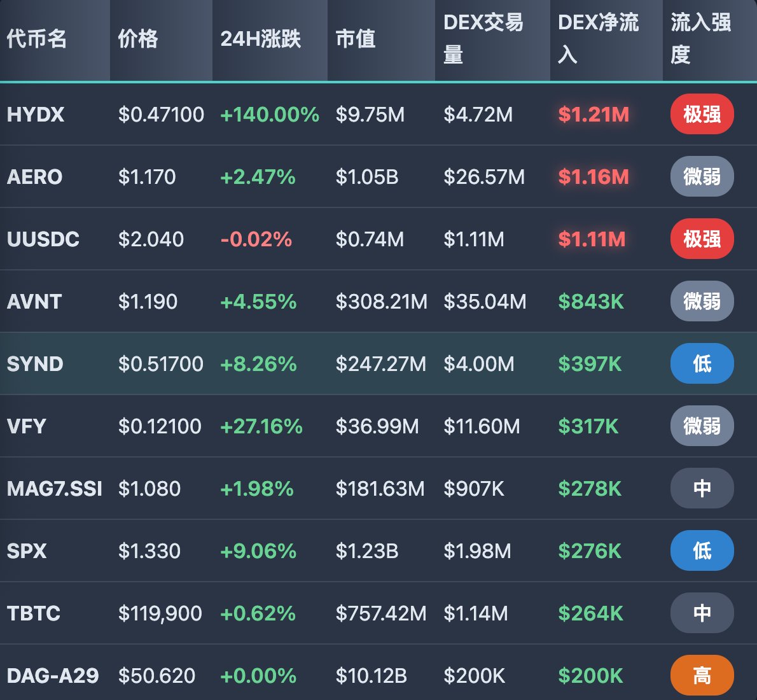Screen dimensions: 757x700
Task: Select the UUSDC token name
Action: (43, 239)
